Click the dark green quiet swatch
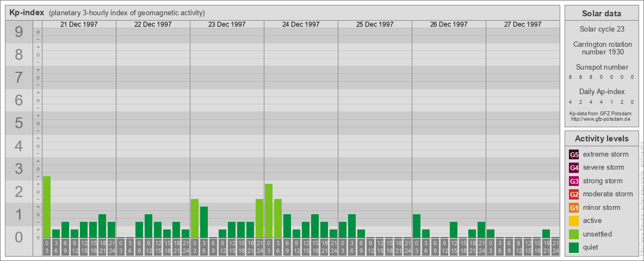This screenshot has width=644, height=261. click(574, 247)
